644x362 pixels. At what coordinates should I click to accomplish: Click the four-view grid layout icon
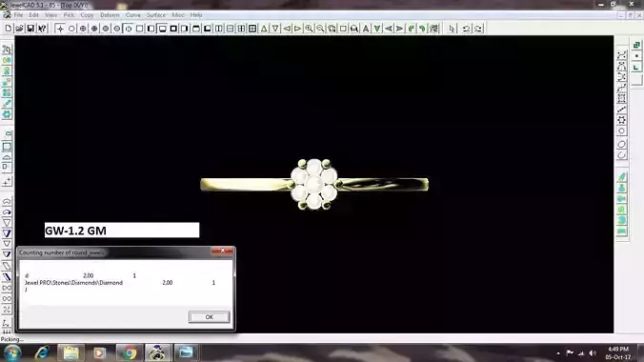[252, 29]
